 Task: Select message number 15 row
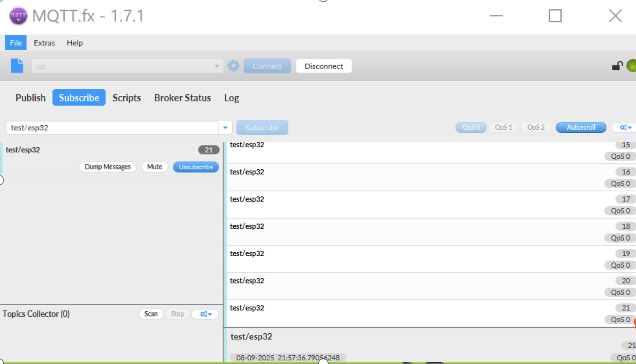431,153
